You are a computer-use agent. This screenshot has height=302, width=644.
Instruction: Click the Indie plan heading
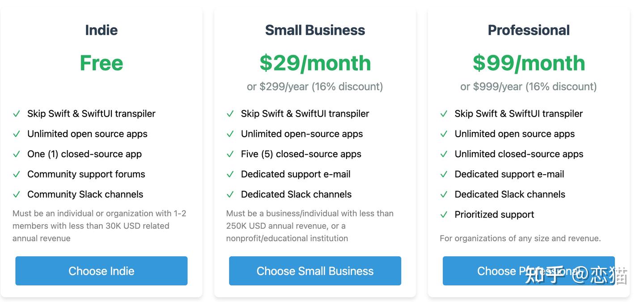102,30
